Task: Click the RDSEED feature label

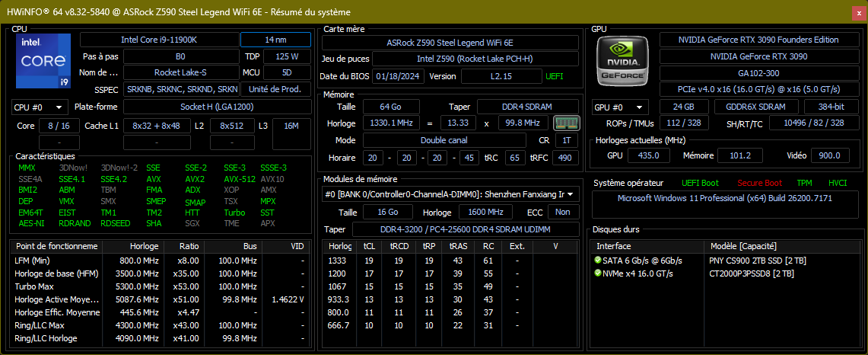Action: [x=115, y=223]
